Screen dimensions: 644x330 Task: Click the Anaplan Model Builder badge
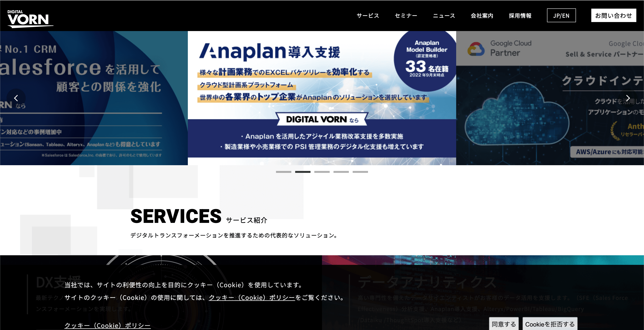(426, 59)
